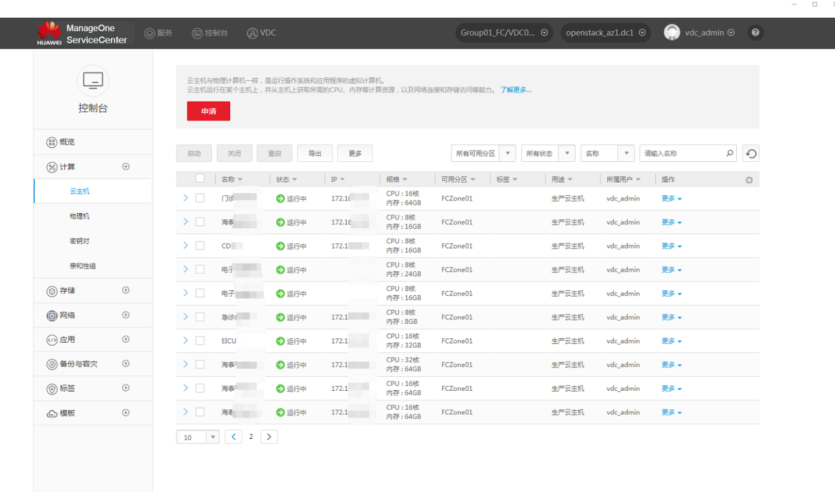Open 更多 actions for the 门诊 row
The height and width of the screenshot is (504, 835).
click(671, 199)
